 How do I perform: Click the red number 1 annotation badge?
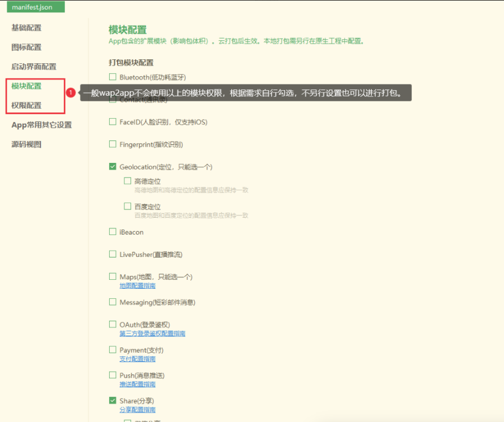click(71, 92)
